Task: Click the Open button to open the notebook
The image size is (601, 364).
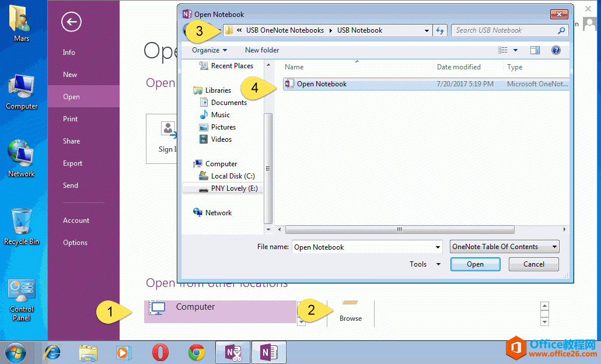Action: 475,264
